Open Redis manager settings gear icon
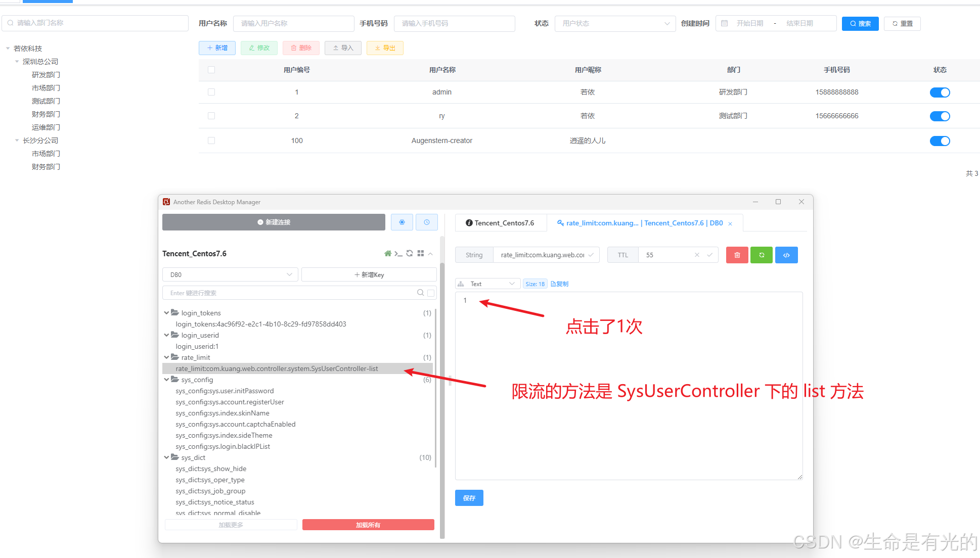 pyautogui.click(x=402, y=222)
